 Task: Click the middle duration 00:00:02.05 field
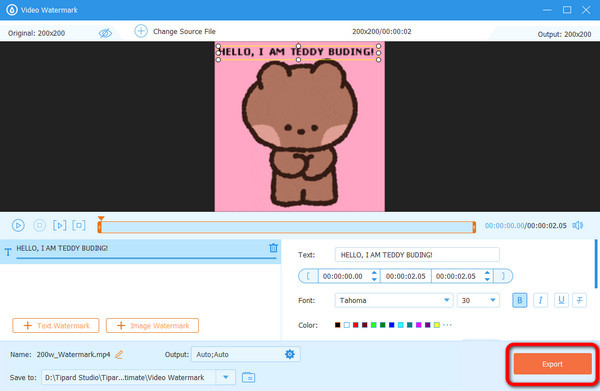pos(406,276)
